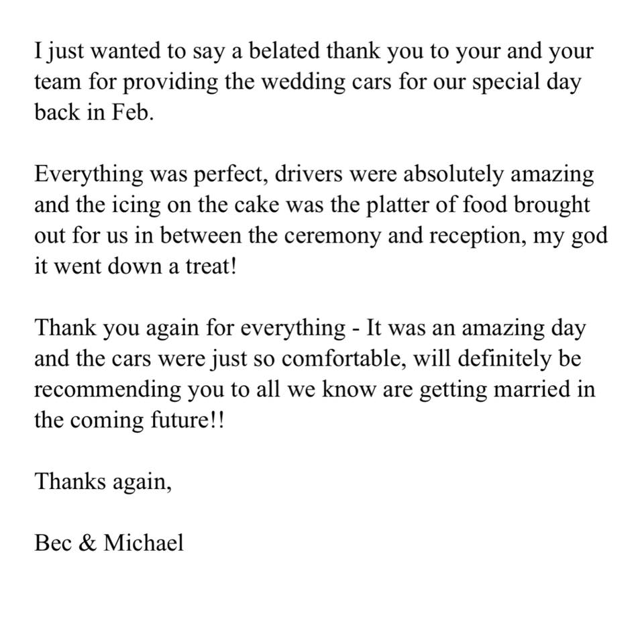Click the name 'Michael' in signature

pos(144,543)
